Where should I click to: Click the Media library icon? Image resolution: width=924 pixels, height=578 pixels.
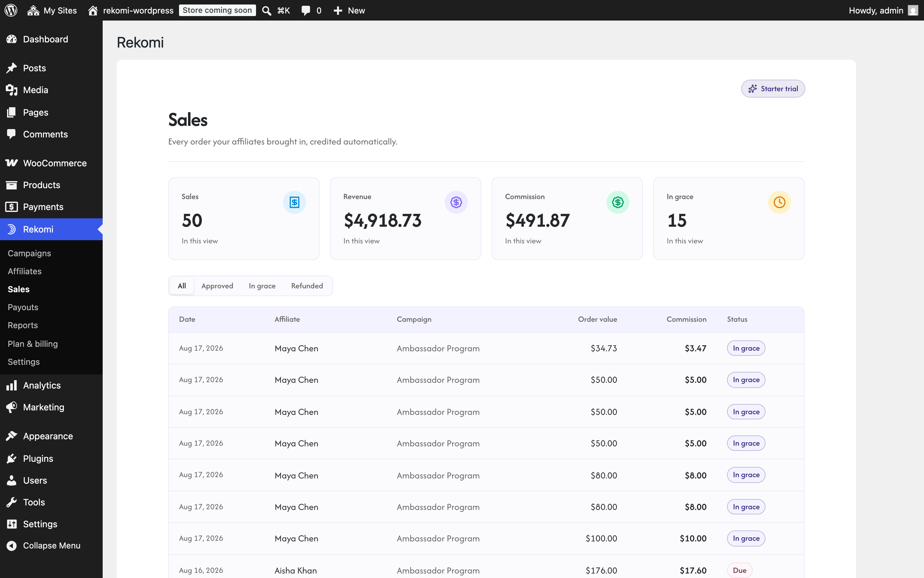point(12,90)
